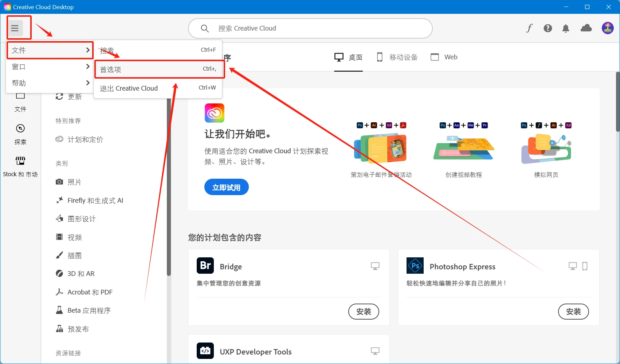Expand the 窗口 menu submenu

[50, 67]
